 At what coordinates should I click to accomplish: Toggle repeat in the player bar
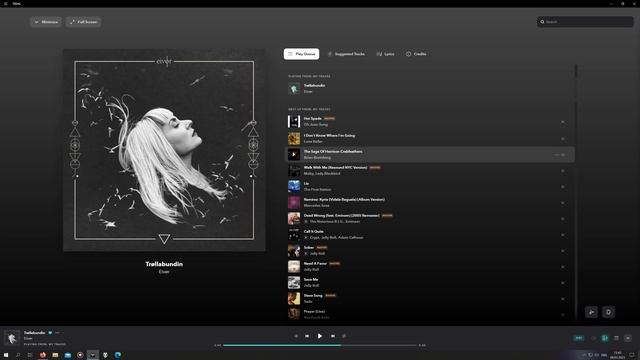344,336
